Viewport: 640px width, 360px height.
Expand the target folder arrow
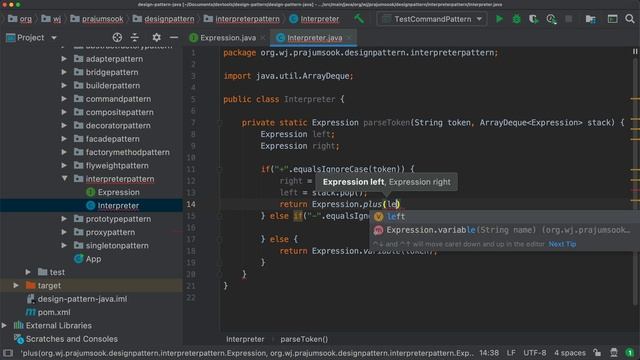coord(16,285)
